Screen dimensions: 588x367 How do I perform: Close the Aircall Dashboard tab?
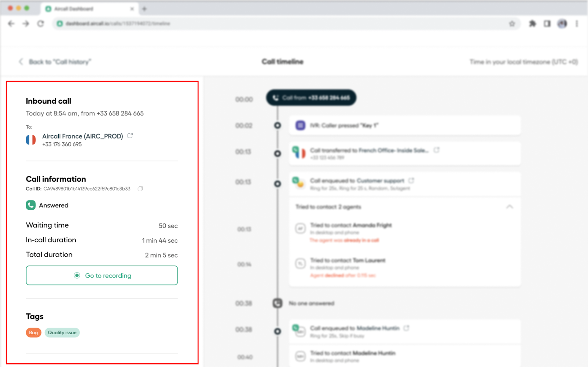132,9
